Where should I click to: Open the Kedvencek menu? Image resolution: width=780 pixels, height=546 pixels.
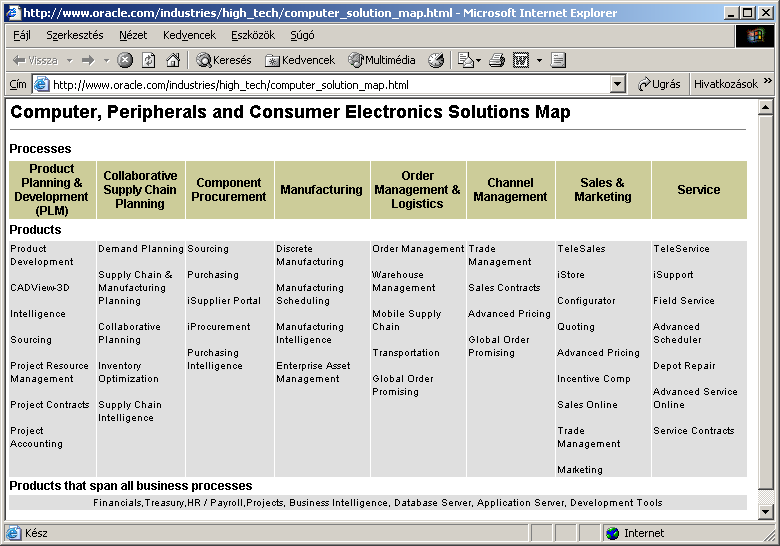(x=189, y=35)
